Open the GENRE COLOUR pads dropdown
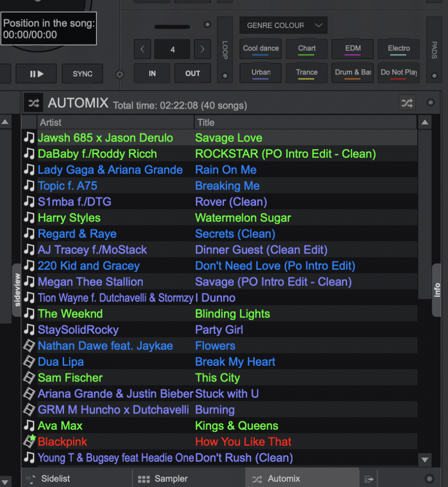Viewport: 448px width, 487px height. (283, 25)
